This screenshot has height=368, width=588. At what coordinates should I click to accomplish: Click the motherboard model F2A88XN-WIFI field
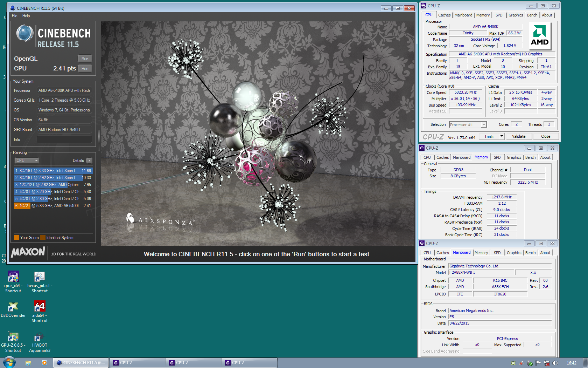click(482, 272)
